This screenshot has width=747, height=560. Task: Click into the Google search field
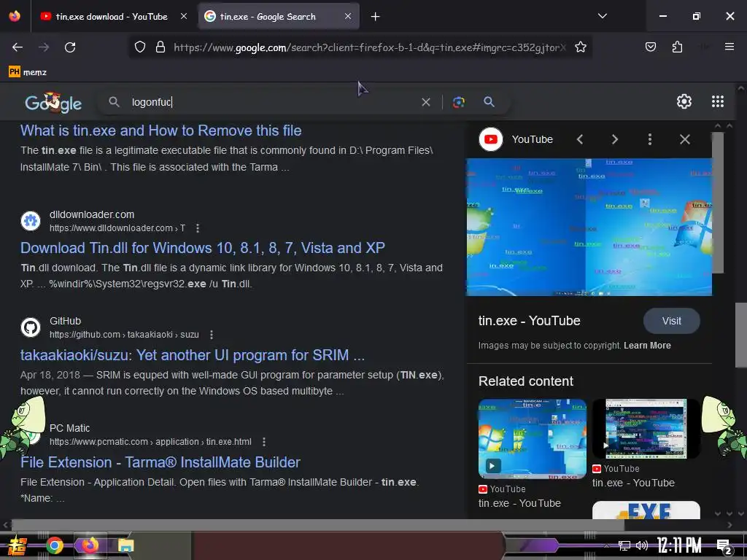271,102
